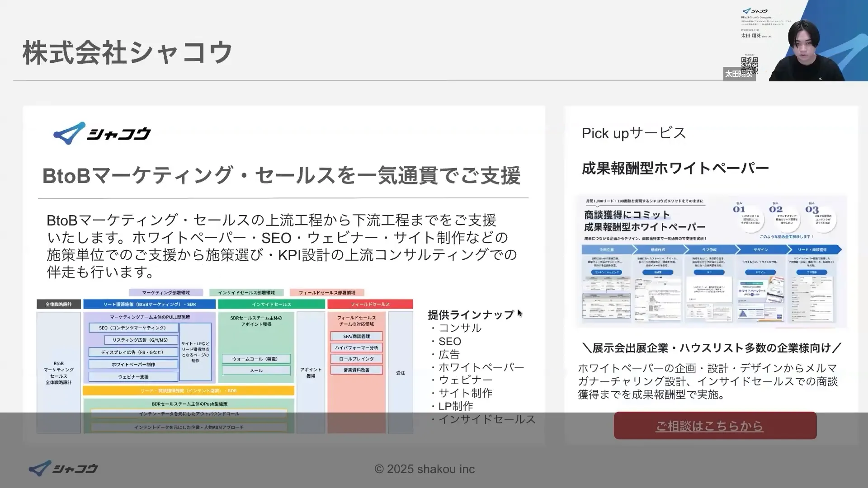Click the 企業・人物ABMアプローチ box
The height and width of the screenshot is (488, 868).
pos(189,427)
